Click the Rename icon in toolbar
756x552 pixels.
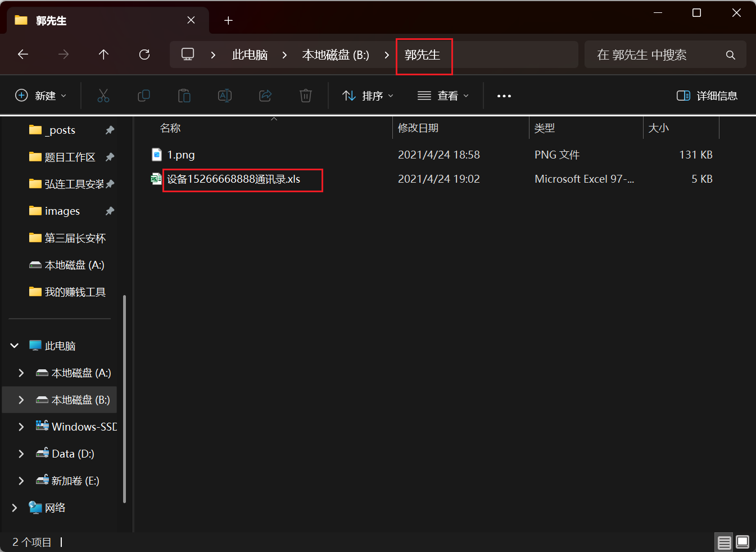[225, 96]
